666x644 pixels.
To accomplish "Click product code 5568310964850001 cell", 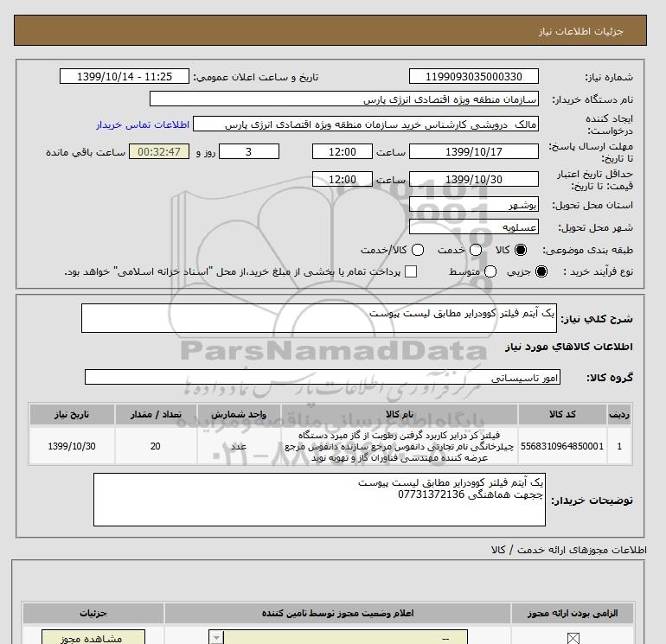I will click(x=562, y=446).
